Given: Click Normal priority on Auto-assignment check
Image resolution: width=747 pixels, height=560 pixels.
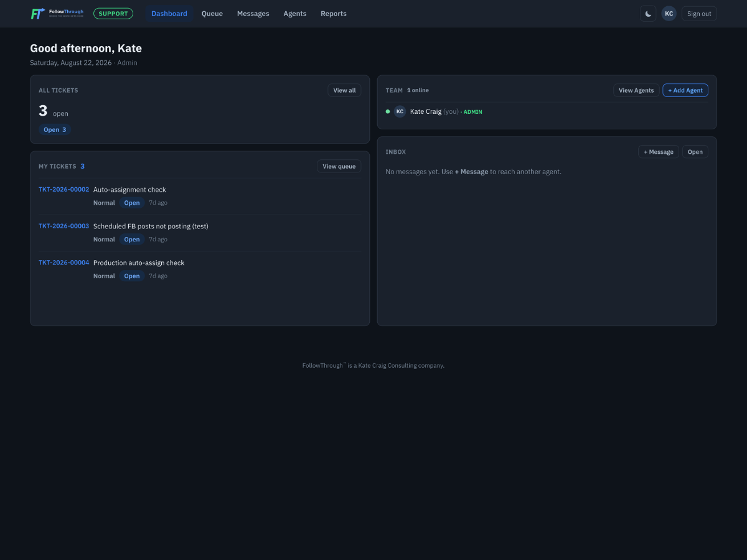Looking at the screenshot, I should [104, 203].
